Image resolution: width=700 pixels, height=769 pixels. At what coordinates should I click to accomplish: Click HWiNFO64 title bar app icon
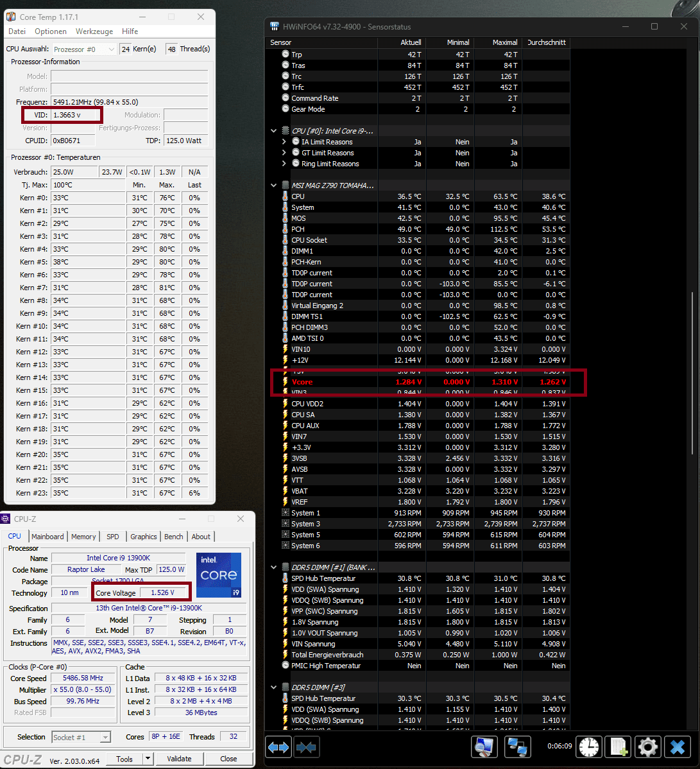(x=275, y=26)
